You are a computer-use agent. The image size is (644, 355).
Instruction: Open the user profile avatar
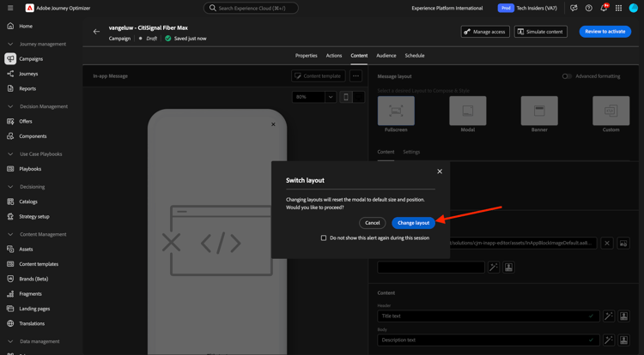[634, 8]
